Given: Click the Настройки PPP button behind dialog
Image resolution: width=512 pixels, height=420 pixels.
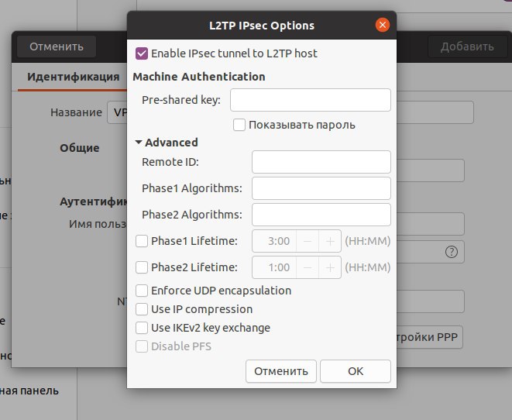Looking at the screenshot, I should (429, 337).
